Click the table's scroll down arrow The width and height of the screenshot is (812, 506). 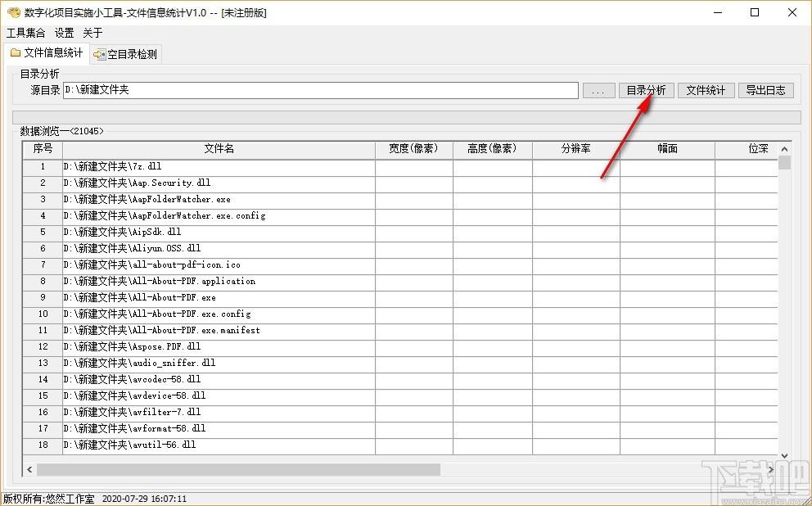(784, 456)
